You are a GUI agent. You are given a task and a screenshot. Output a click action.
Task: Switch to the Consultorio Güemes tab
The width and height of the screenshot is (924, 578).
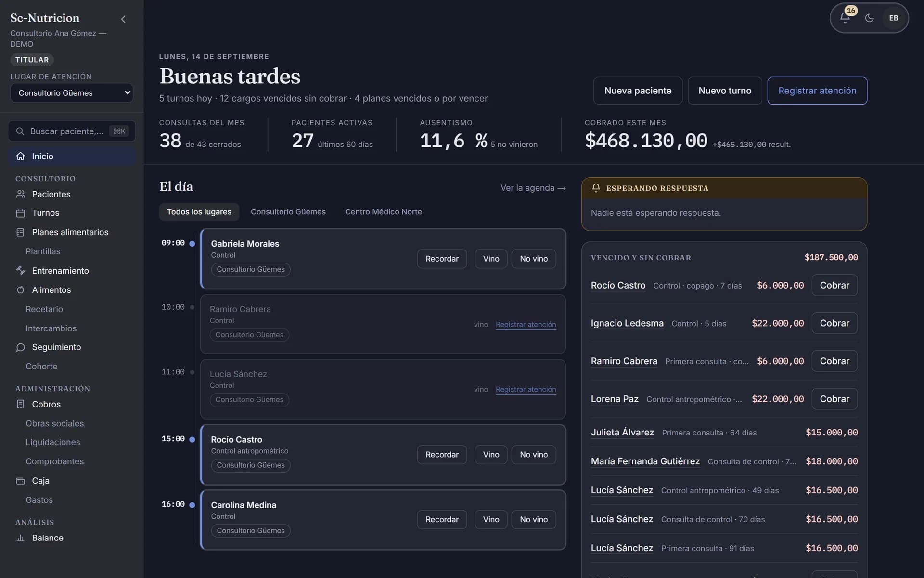(x=288, y=212)
